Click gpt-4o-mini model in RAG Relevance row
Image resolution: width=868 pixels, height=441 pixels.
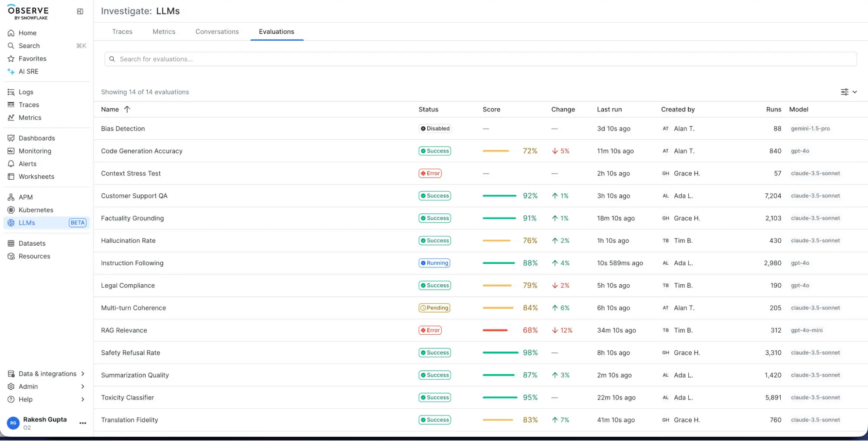807,330
